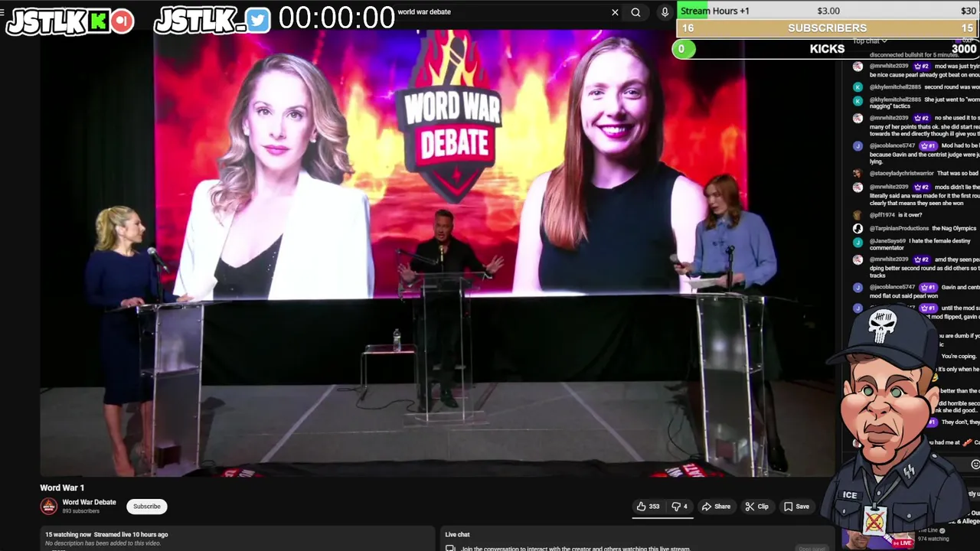Subscribe to Word War Debate channel
980x551 pixels.
tap(147, 507)
